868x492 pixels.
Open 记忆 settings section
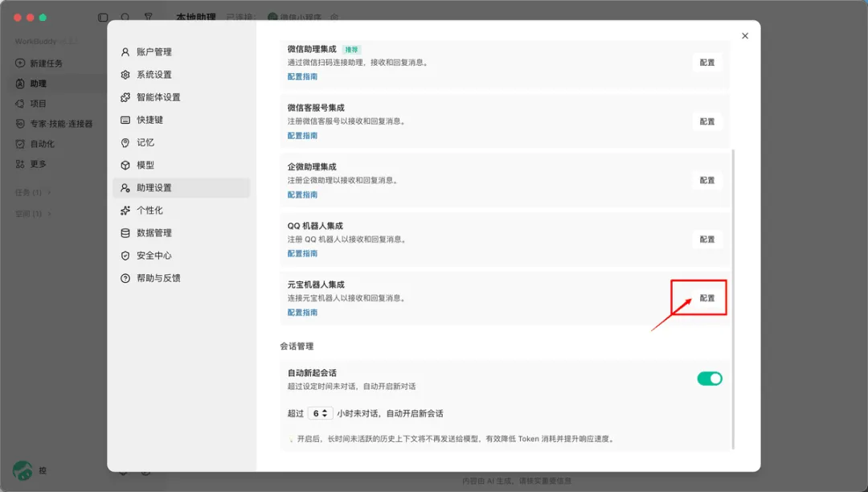point(181,143)
